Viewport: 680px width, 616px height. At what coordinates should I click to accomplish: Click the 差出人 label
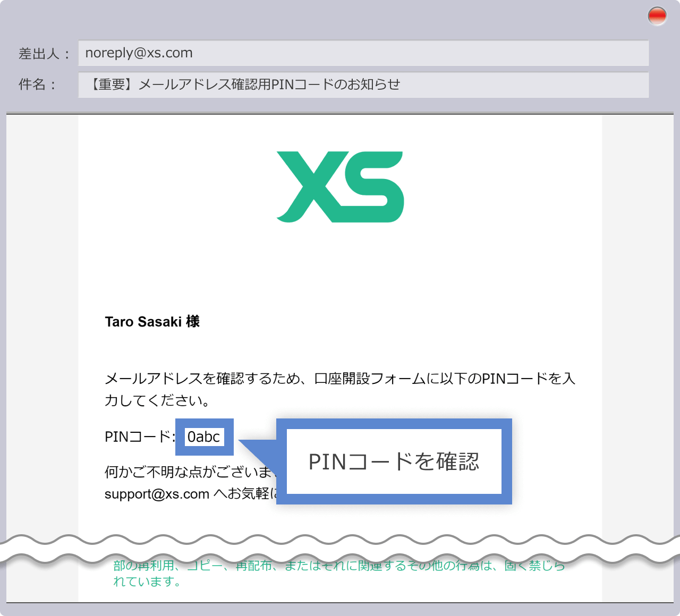(44, 54)
